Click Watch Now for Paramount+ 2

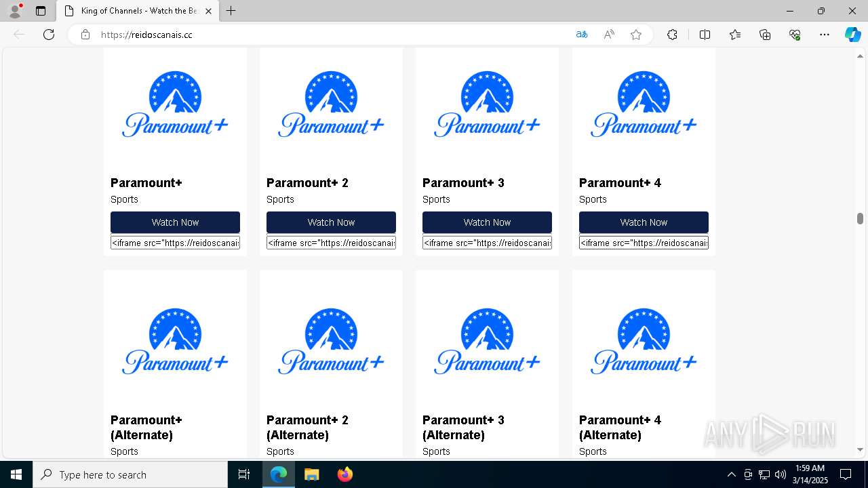[331, 222]
